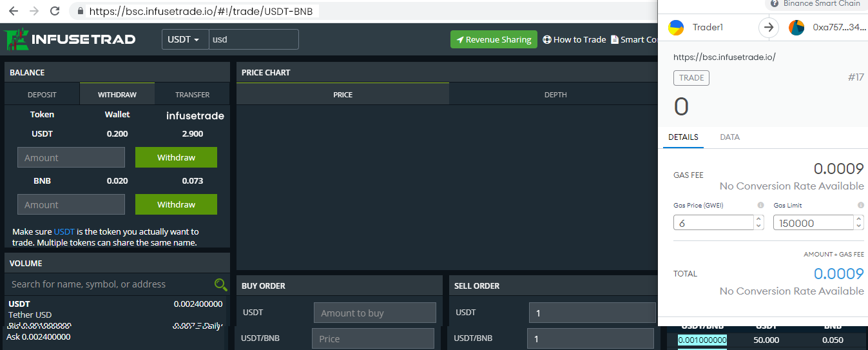This screenshot has height=350, width=868.
Task: Click the magnifier search icon in Volume panel
Action: [220, 284]
